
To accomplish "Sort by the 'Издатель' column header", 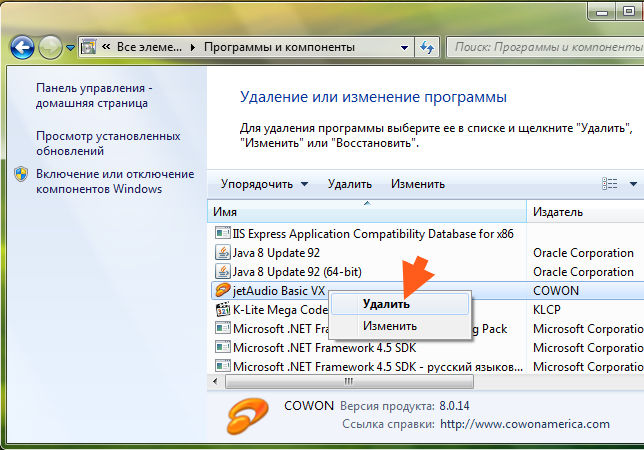I will [585, 212].
